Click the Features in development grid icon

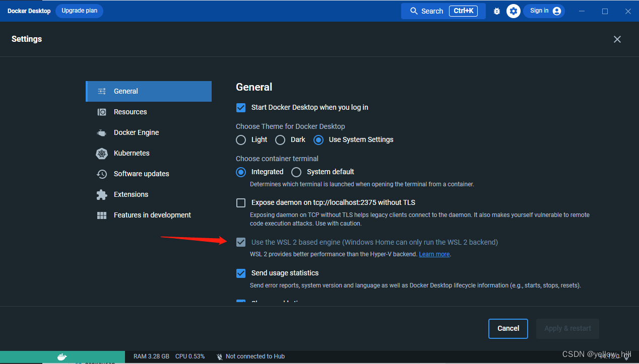[x=101, y=215]
